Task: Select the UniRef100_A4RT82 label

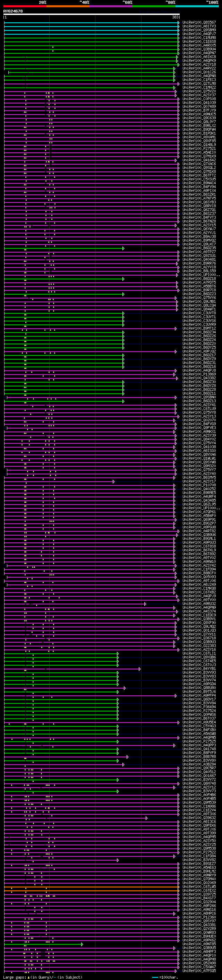Action: click(x=199, y=531)
